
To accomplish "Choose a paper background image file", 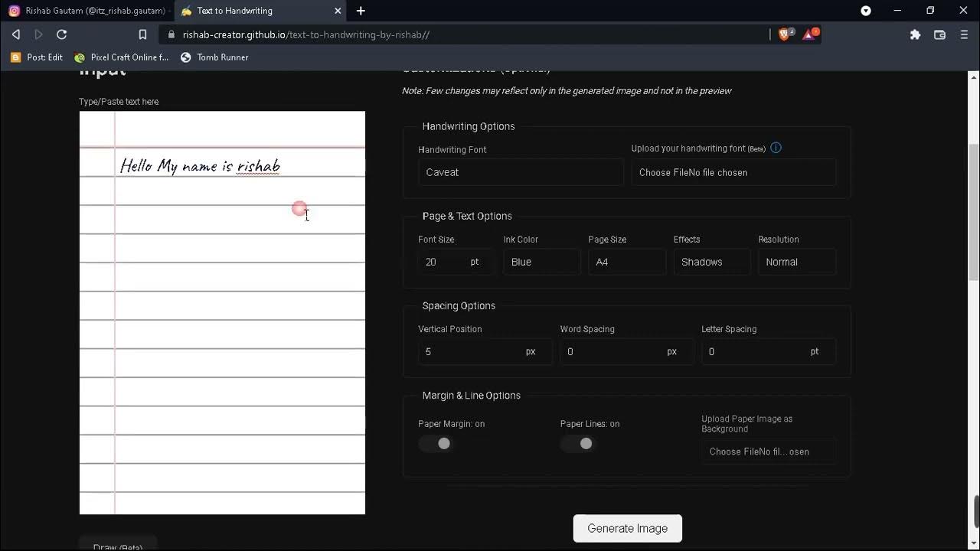I will [x=769, y=452].
